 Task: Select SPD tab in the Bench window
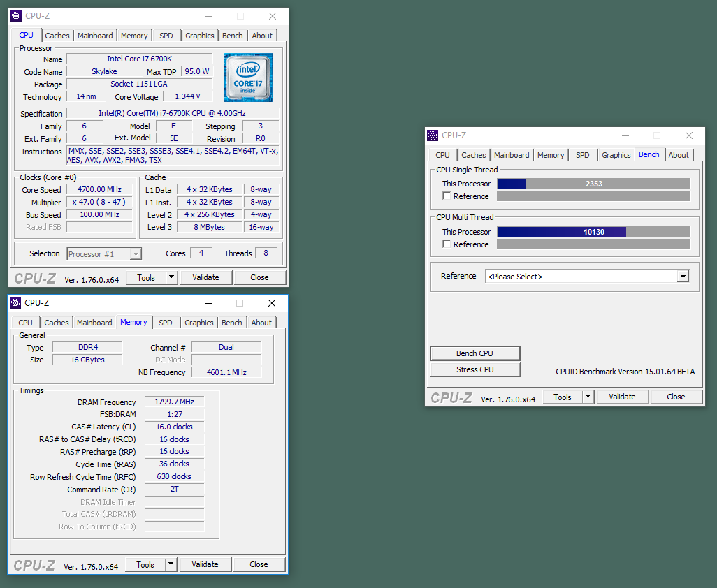click(583, 155)
